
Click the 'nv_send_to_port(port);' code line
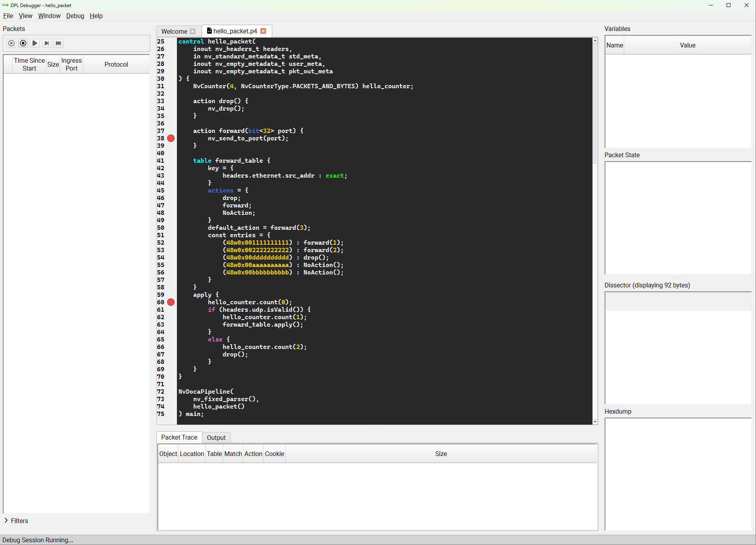[248, 138]
